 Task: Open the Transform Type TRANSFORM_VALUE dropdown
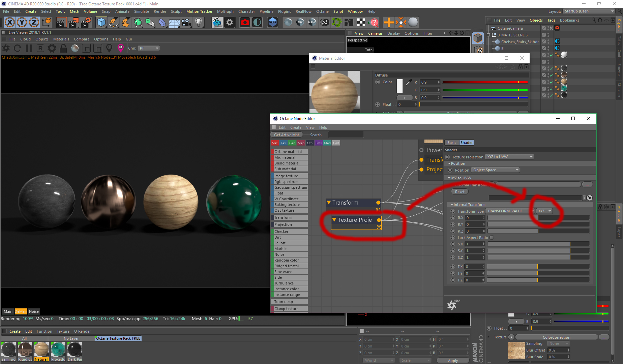click(x=510, y=211)
